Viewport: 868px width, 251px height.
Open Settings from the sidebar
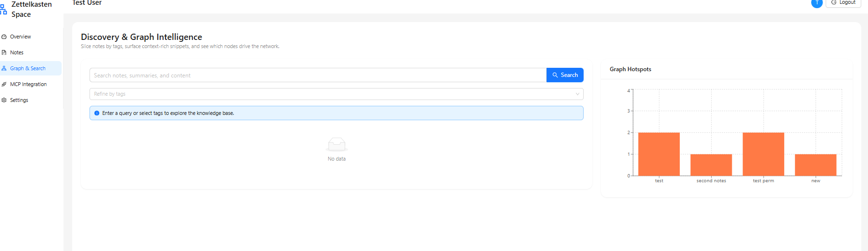click(31, 100)
